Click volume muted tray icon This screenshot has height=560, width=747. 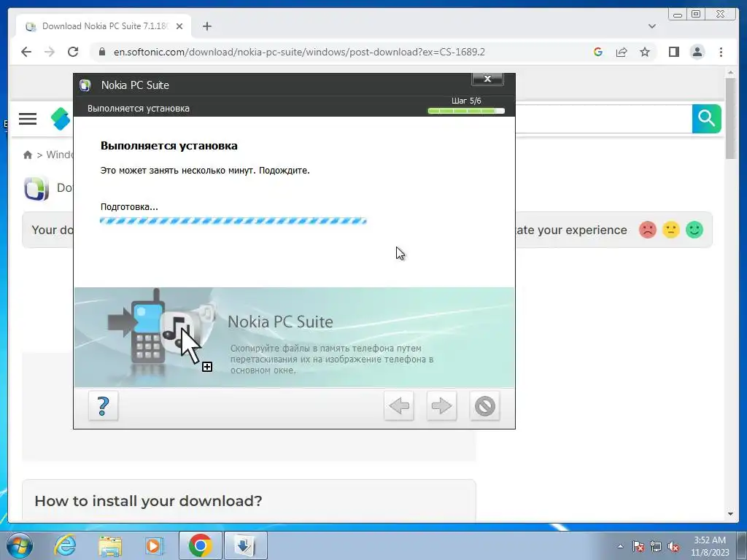pyautogui.click(x=673, y=546)
